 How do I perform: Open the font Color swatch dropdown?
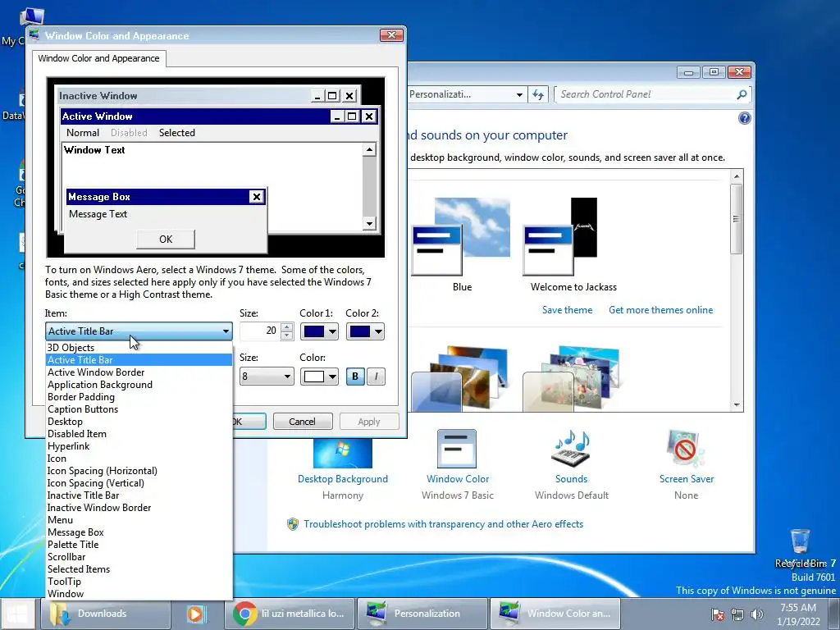[319, 377]
